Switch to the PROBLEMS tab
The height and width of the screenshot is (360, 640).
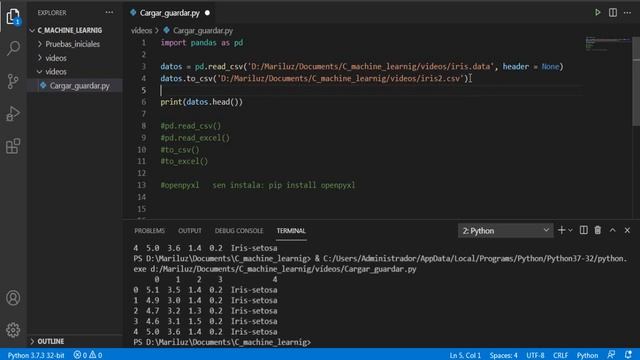tap(149, 231)
